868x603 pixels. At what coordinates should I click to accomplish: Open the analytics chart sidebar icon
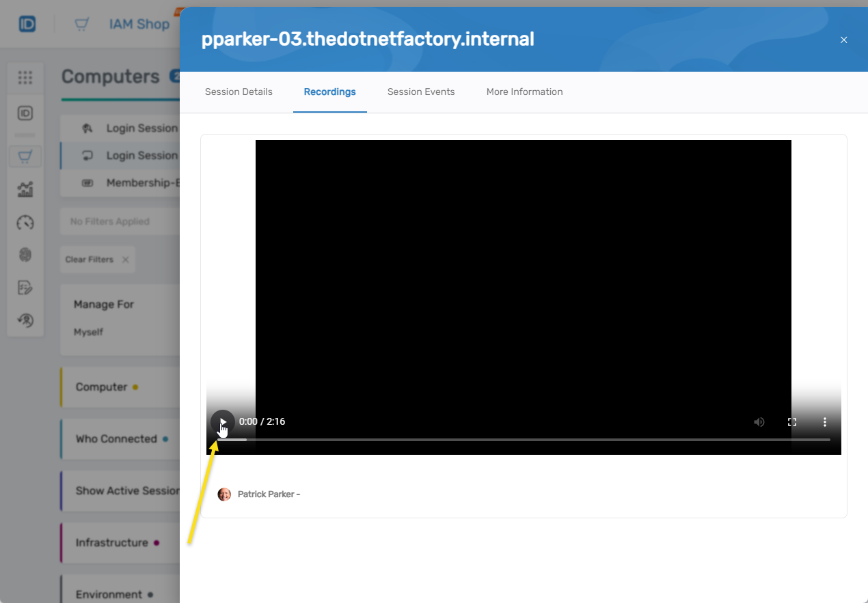(x=25, y=190)
